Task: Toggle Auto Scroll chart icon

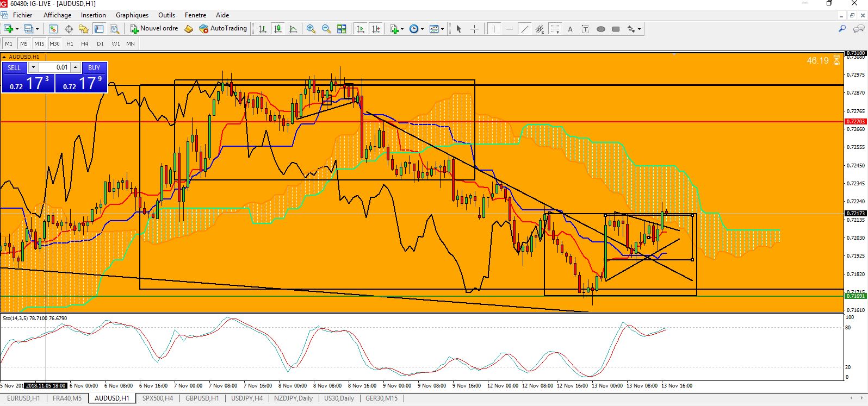Action: click(360, 29)
